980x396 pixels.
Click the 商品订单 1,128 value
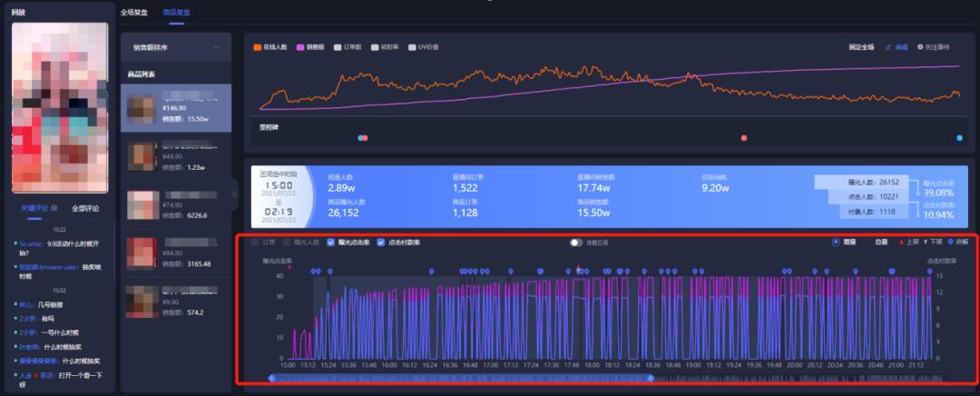tap(465, 213)
